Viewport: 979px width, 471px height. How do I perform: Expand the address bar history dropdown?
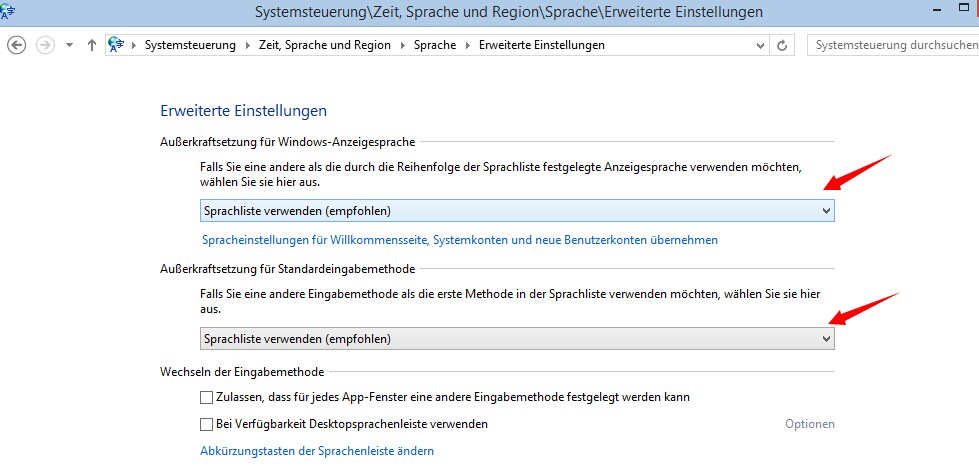[760, 45]
